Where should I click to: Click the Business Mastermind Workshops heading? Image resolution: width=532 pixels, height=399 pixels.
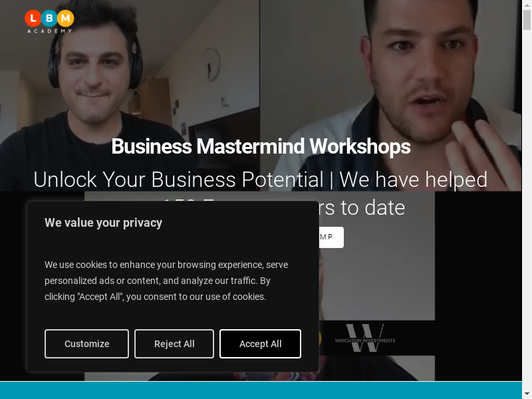[261, 146]
